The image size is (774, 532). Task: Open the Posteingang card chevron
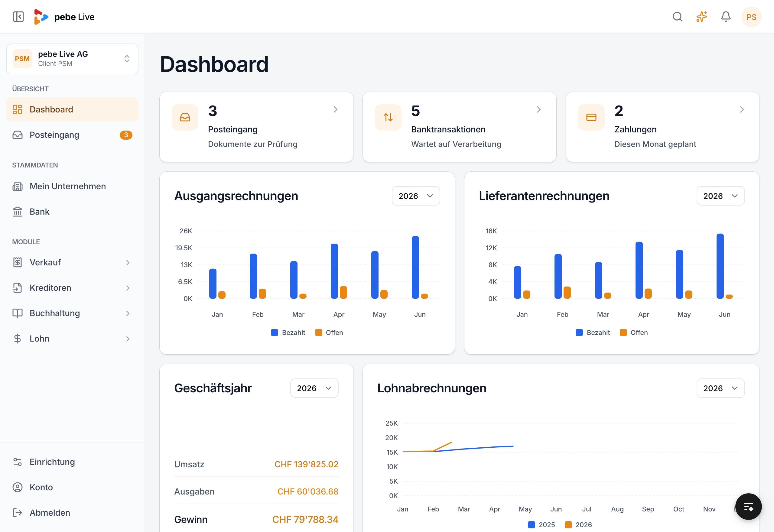click(x=335, y=109)
